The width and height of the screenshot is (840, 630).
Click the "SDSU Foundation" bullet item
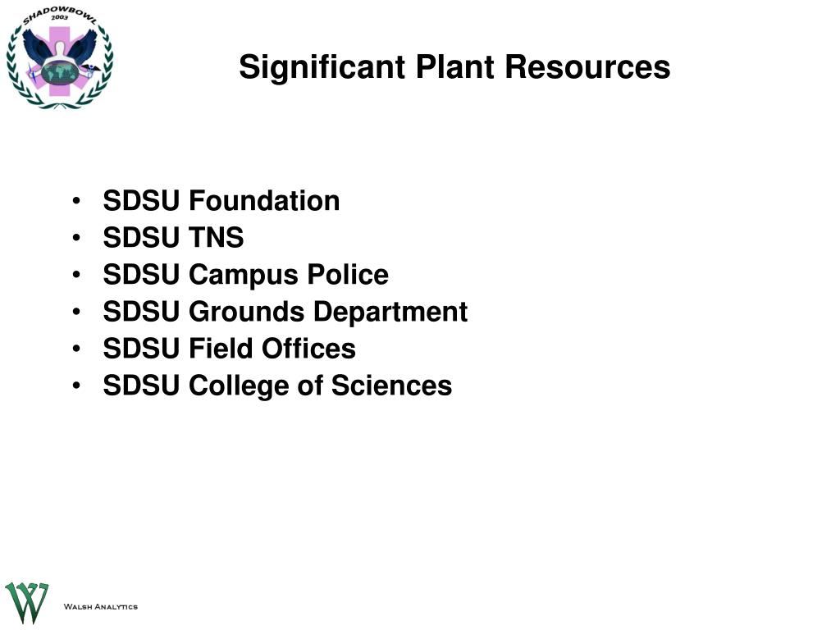pos(221,200)
